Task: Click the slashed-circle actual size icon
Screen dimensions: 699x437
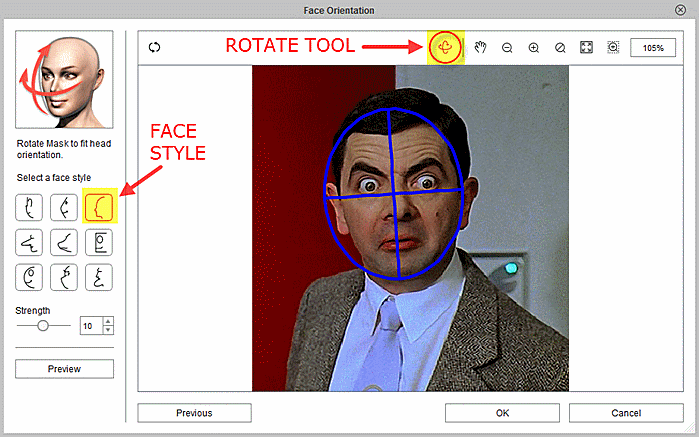Action: tap(560, 48)
